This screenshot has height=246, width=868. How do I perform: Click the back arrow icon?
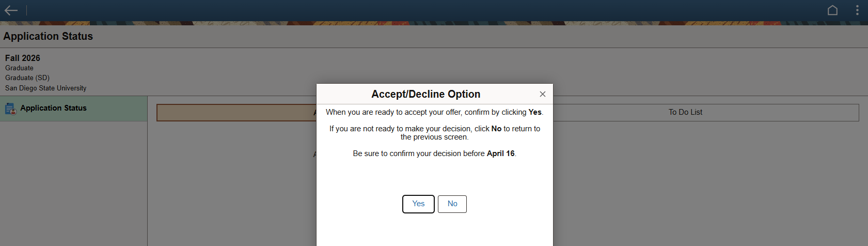11,10
